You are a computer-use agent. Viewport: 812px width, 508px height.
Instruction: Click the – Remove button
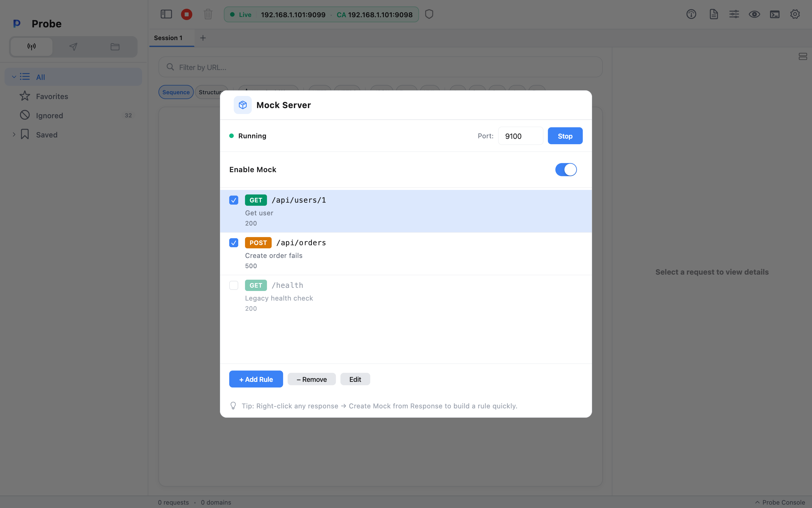tap(312, 379)
